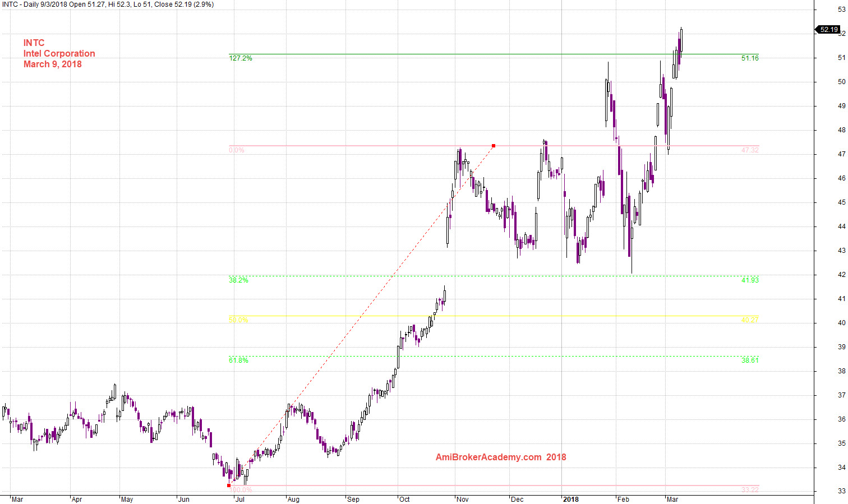
Task: Click the 33.22 price level value
Action: click(x=750, y=490)
